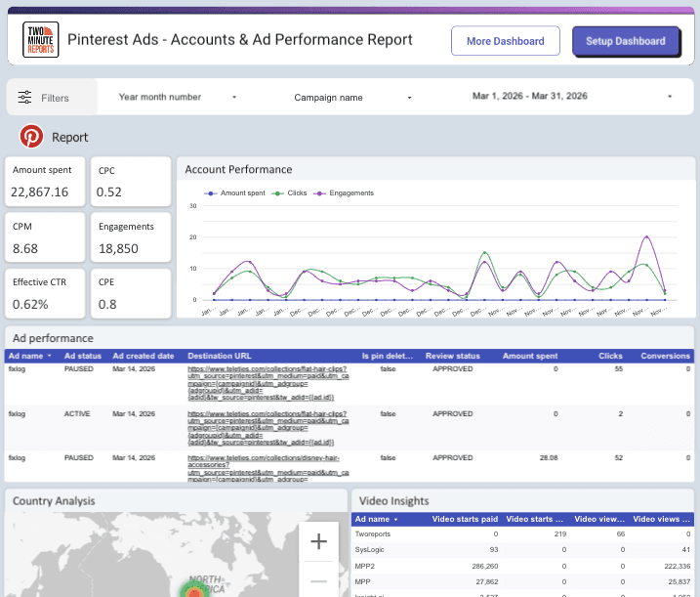Sort Video Insights table by Ad name
700x597 pixels.
point(376,519)
